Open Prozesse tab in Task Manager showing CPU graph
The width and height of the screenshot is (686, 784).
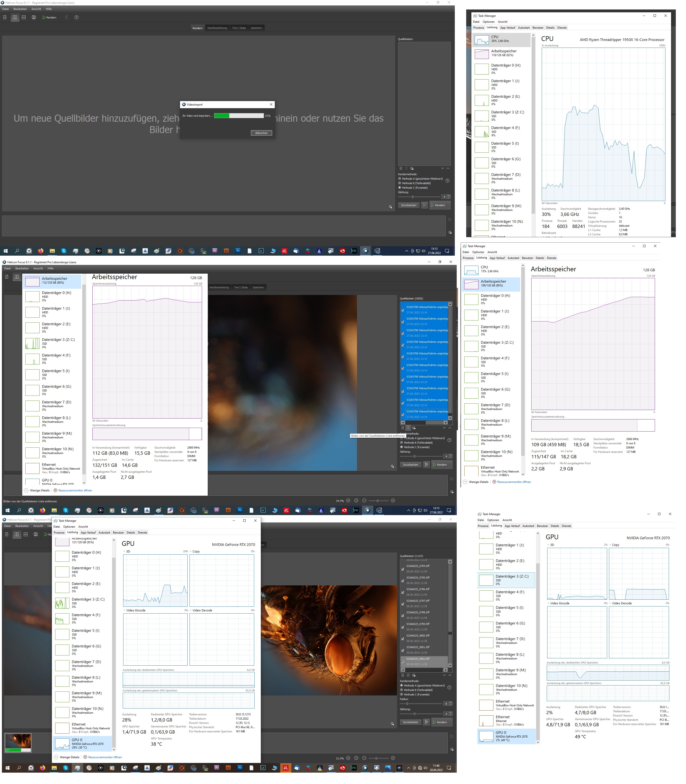click(478, 27)
